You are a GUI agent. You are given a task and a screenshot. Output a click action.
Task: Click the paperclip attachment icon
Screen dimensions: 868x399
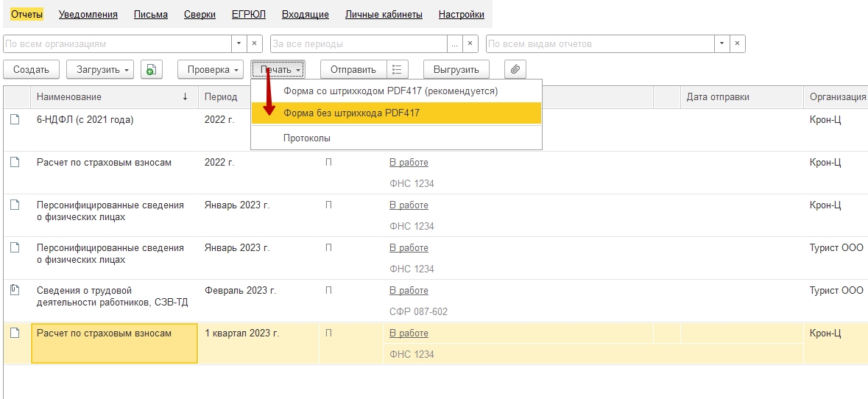pyautogui.click(x=515, y=70)
